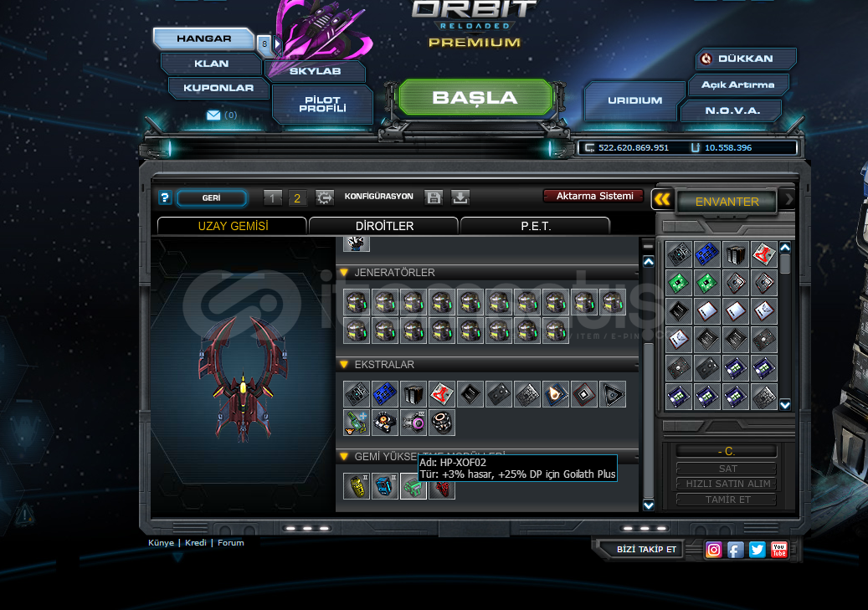
Task: Select the red-and-white chip in EKSTRALAR
Action: pos(442,394)
